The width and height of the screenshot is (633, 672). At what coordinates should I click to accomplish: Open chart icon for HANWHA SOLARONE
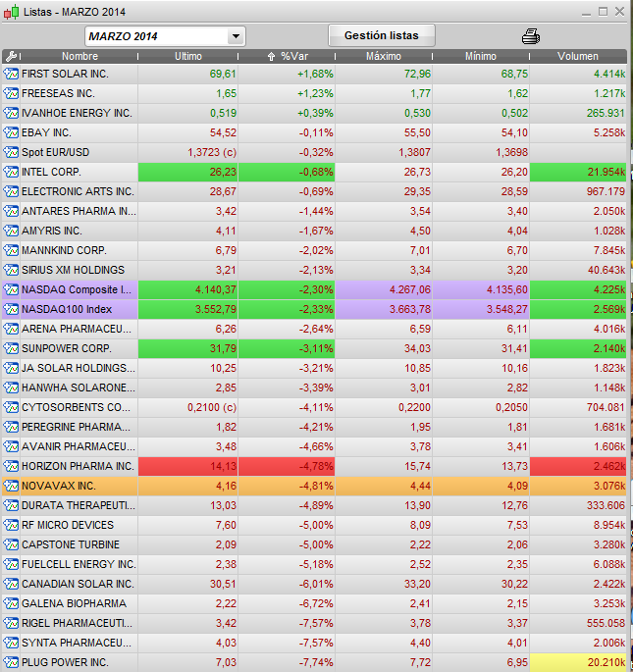[x=11, y=388]
